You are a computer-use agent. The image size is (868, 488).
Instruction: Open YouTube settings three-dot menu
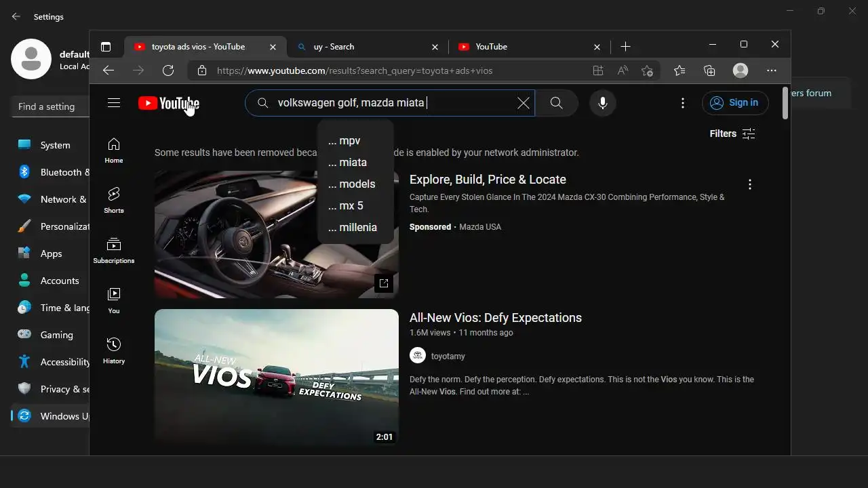pos(683,103)
